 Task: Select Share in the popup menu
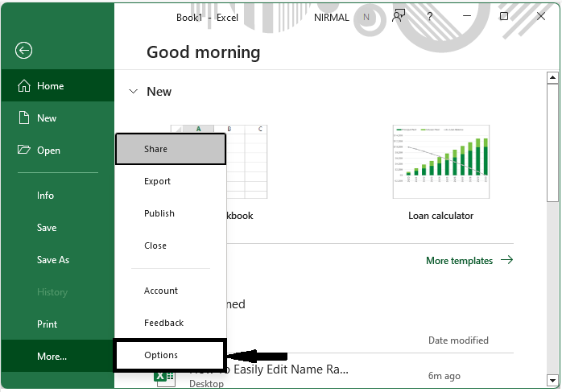(171, 149)
